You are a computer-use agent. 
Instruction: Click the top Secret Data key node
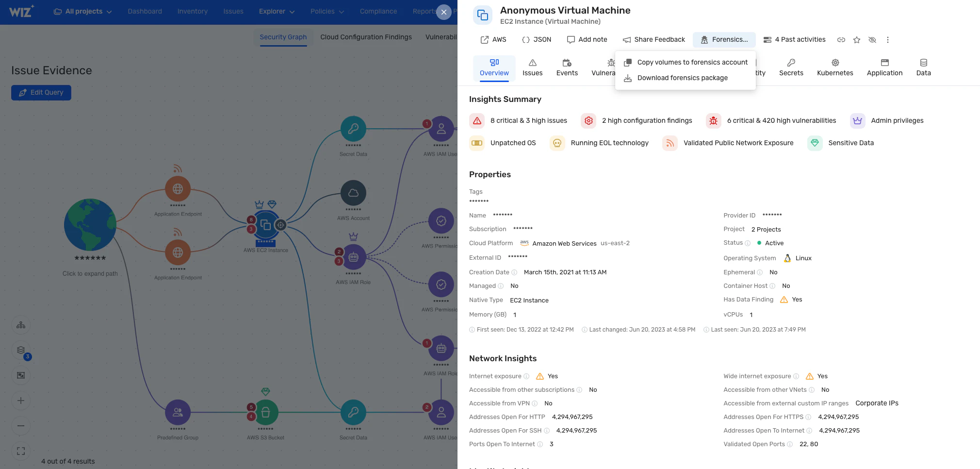tap(353, 129)
